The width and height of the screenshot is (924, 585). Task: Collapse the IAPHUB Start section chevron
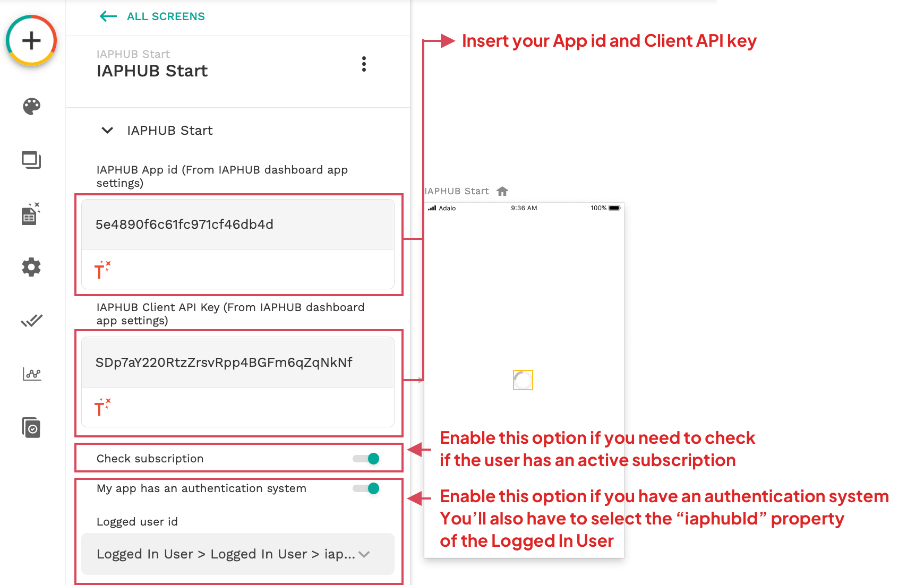pyautogui.click(x=107, y=131)
